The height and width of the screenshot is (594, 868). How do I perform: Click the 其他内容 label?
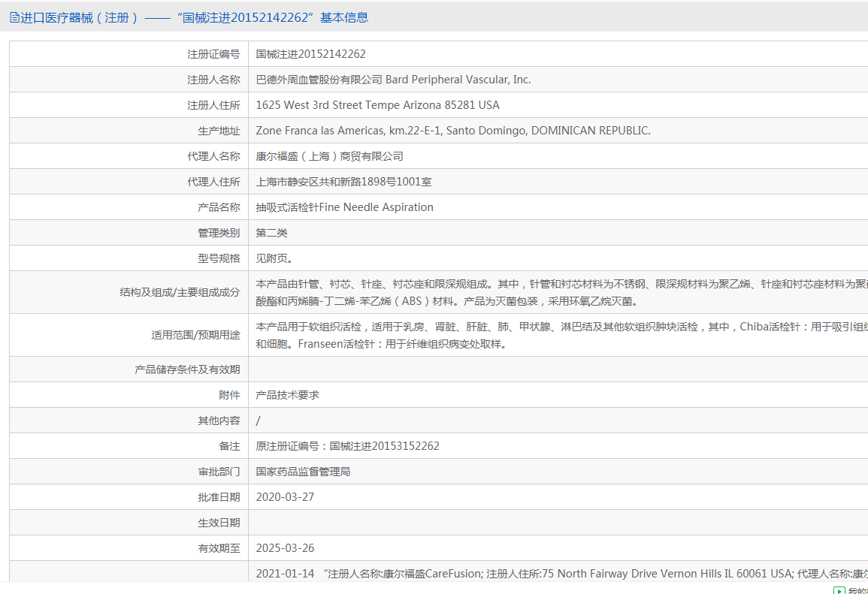tap(219, 421)
